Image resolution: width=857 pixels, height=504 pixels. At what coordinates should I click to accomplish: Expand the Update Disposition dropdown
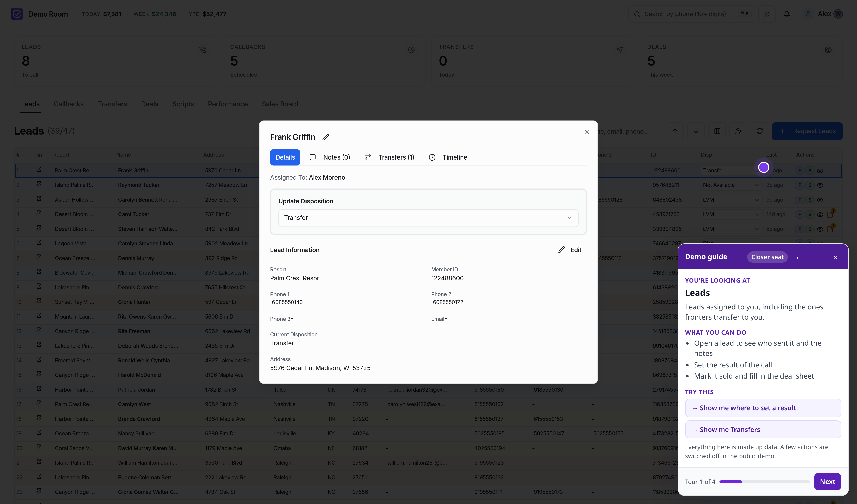click(x=428, y=218)
